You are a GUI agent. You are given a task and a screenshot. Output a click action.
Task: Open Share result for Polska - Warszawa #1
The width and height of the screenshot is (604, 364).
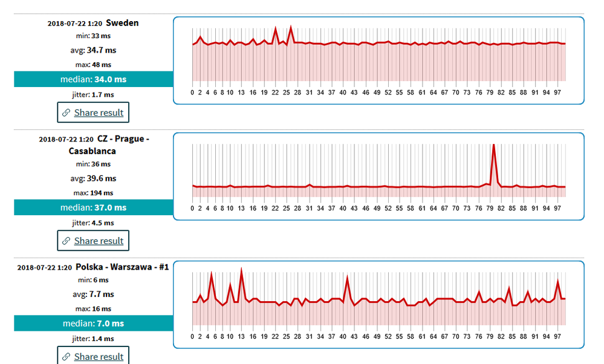(x=93, y=355)
